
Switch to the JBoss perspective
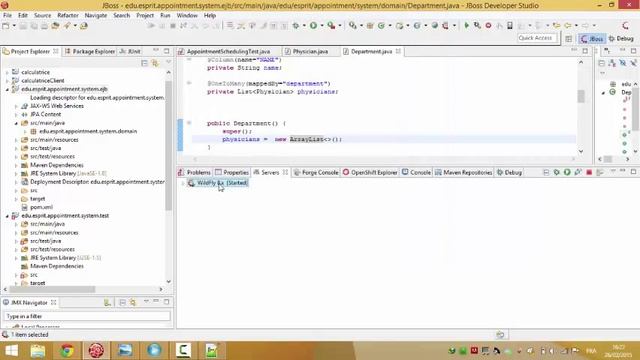(592, 38)
